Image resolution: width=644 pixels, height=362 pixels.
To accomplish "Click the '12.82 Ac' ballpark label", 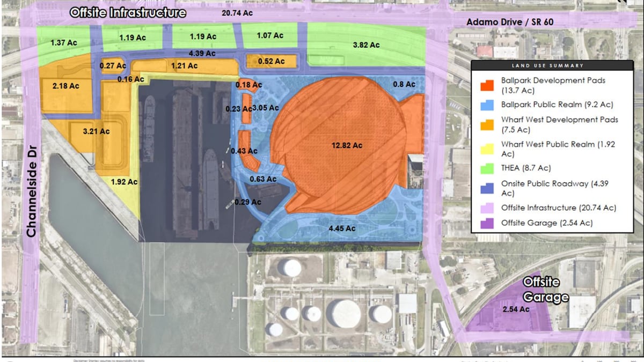I will point(347,145).
